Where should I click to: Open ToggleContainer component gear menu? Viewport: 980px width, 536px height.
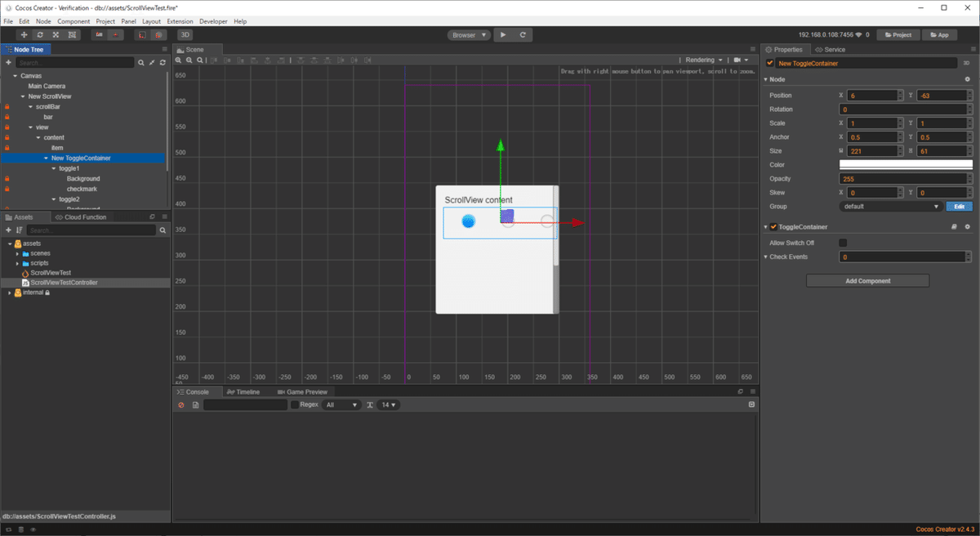967,227
